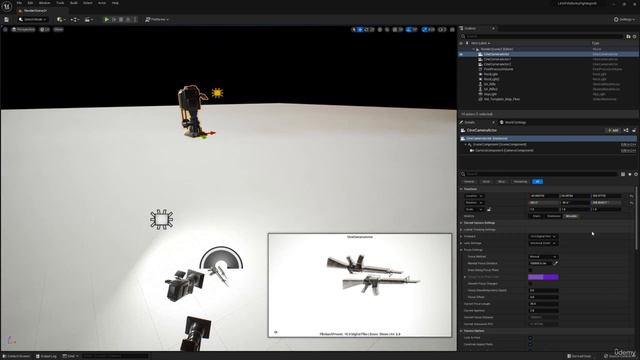Open the Settings menu at top right
Screen dimensions: 640x360
point(624,19)
